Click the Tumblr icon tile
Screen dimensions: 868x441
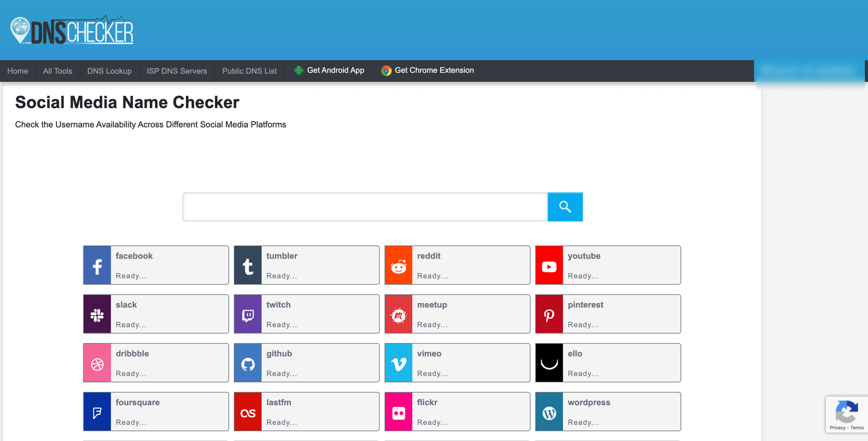[x=248, y=265]
